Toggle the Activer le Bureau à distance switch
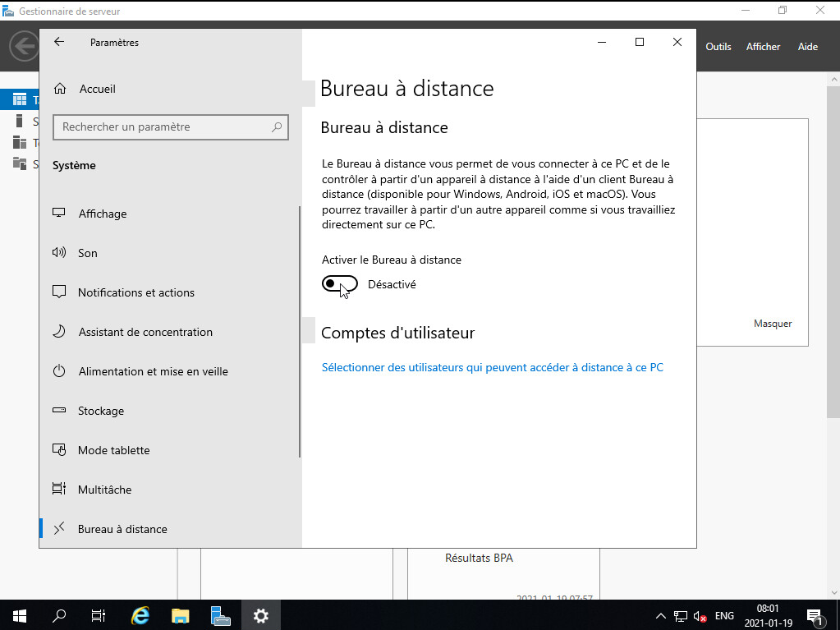This screenshot has height=630, width=840. [x=340, y=284]
